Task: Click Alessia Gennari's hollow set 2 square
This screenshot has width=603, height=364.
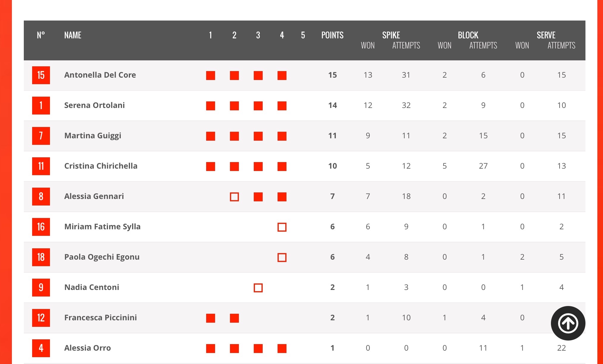Action: (234, 197)
